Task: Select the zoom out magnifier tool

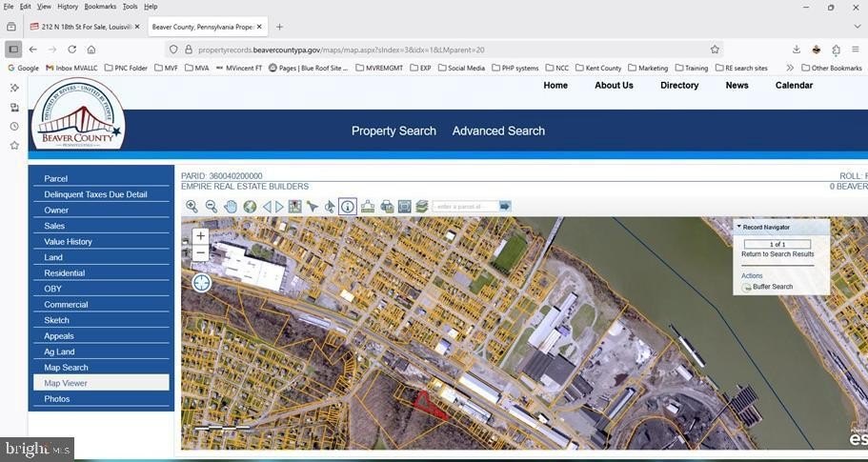Action: point(211,207)
